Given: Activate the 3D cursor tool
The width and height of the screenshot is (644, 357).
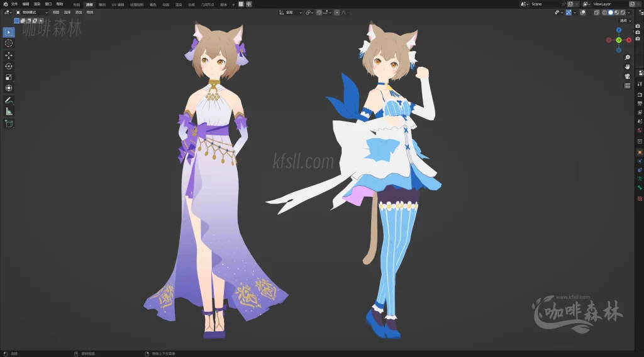Looking at the screenshot, I should coord(9,43).
